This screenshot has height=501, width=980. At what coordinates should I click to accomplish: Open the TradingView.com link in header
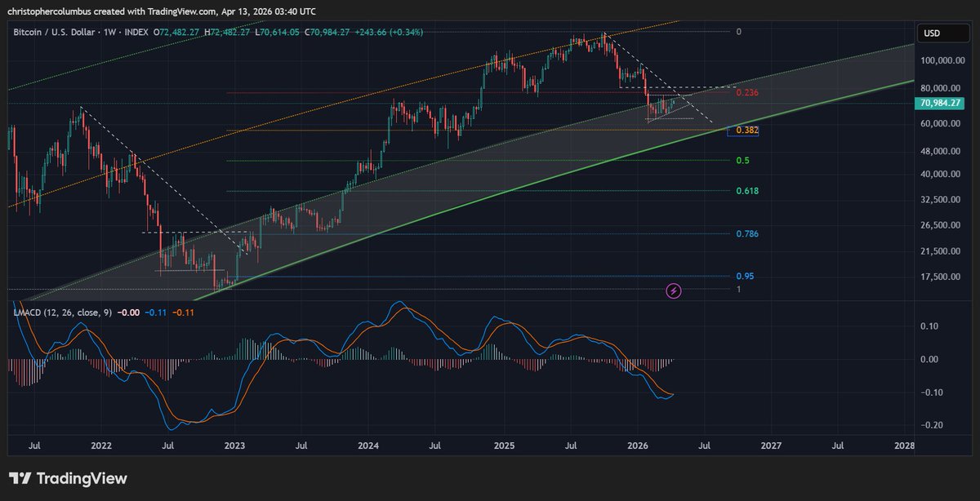coord(183,11)
